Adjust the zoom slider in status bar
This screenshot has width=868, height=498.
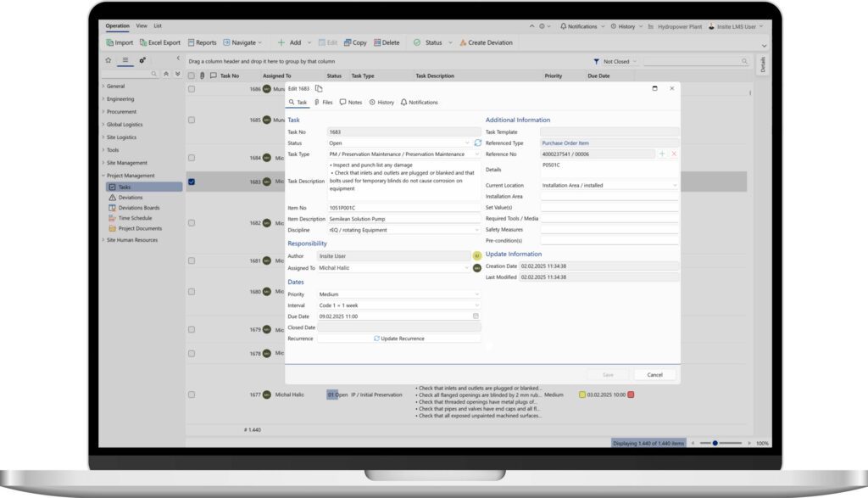[715, 443]
